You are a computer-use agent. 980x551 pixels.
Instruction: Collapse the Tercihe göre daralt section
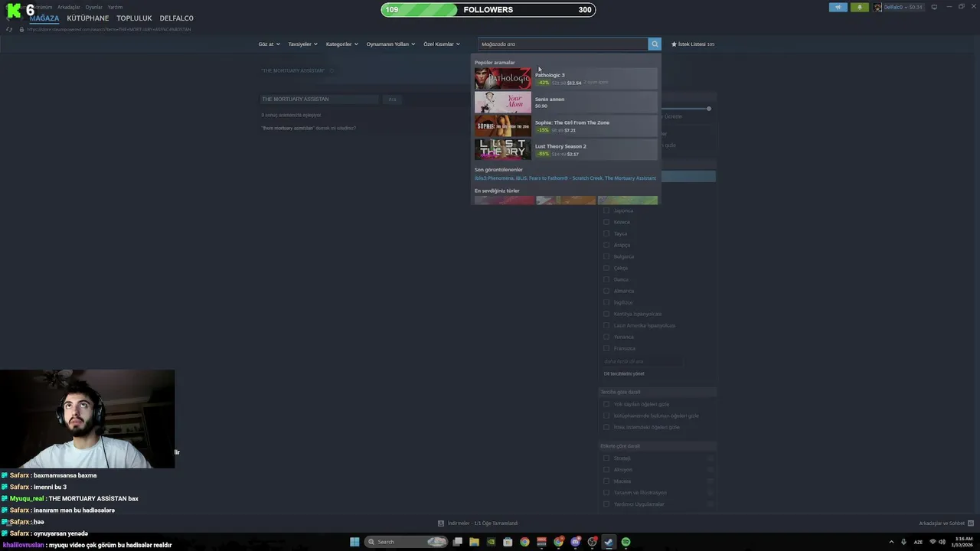click(x=658, y=392)
